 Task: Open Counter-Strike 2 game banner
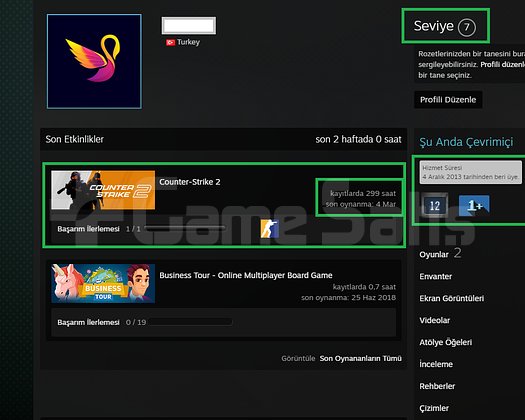103,190
